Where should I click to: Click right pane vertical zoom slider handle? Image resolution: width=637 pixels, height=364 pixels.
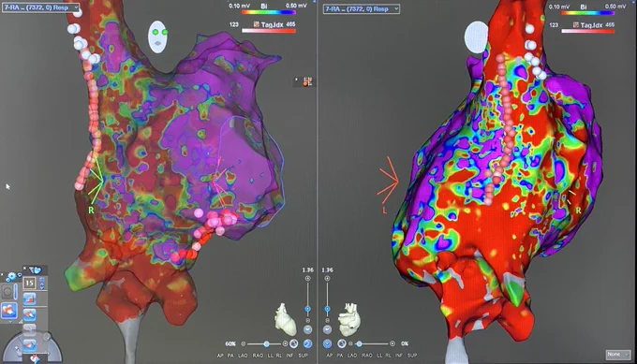coord(328,309)
